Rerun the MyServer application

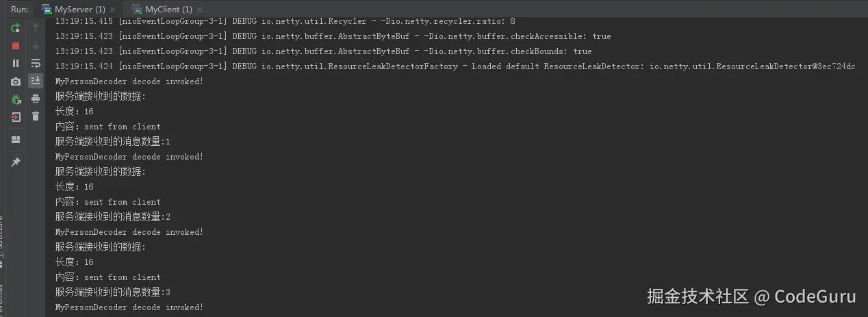tap(16, 28)
